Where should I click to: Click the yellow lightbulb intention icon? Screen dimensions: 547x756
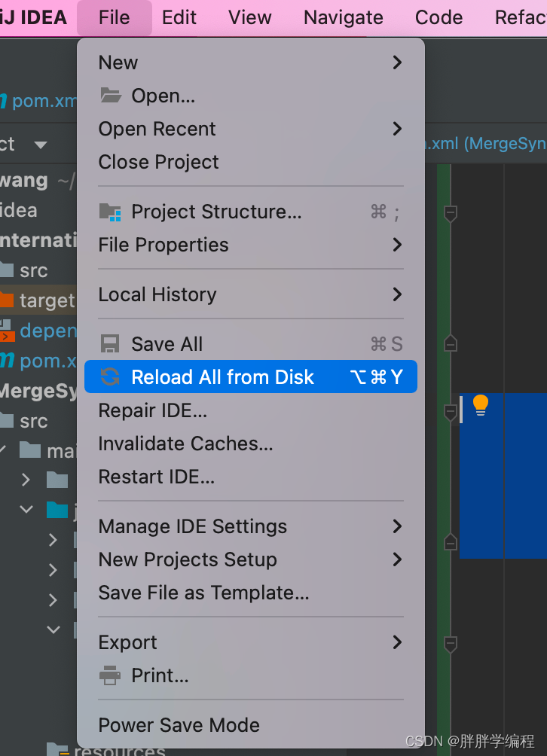pyautogui.click(x=481, y=405)
